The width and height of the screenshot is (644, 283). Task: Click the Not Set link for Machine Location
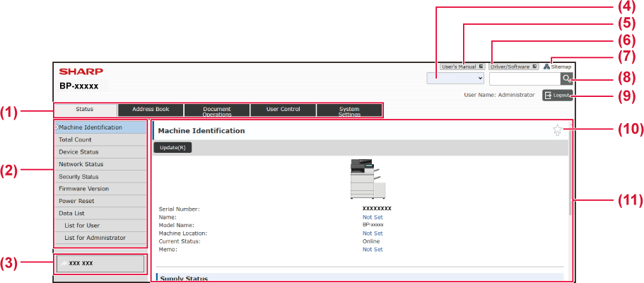373,233
